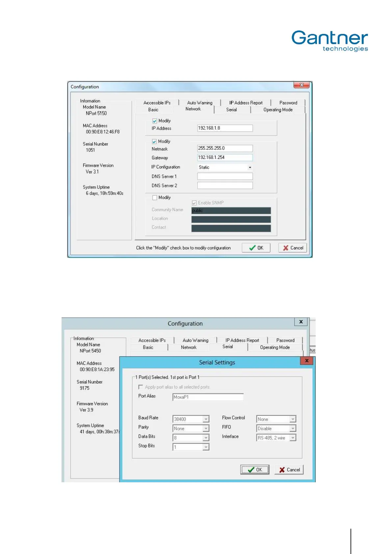Select Network tab in NPort 5150 window

click(193, 109)
